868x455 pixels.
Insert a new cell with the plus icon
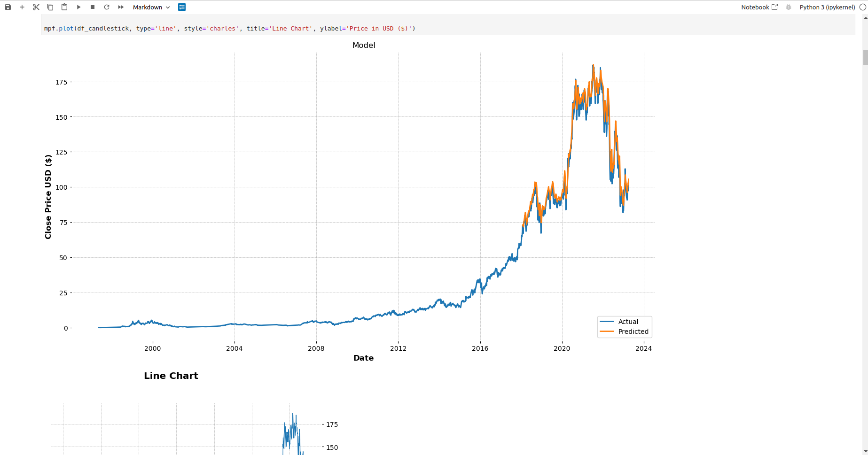(x=22, y=7)
